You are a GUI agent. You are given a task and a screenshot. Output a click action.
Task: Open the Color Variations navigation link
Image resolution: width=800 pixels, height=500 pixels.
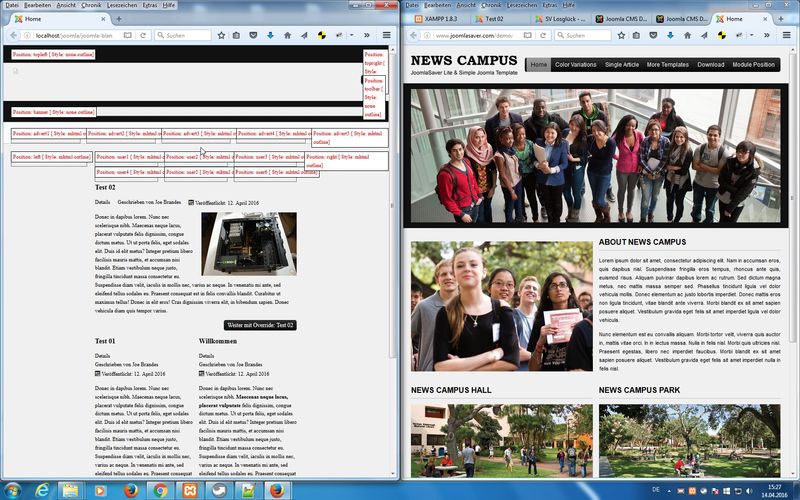pos(575,65)
